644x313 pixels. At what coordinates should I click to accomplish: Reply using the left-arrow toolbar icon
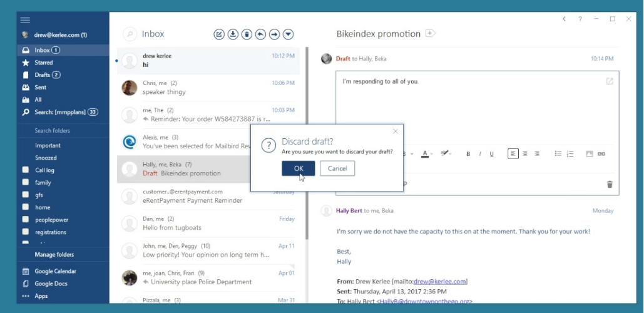(260, 34)
